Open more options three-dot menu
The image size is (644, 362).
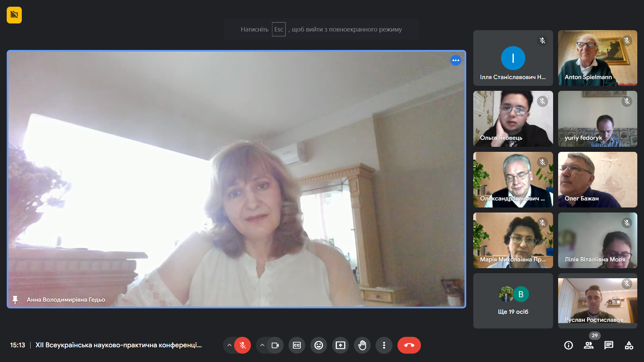[x=384, y=345]
